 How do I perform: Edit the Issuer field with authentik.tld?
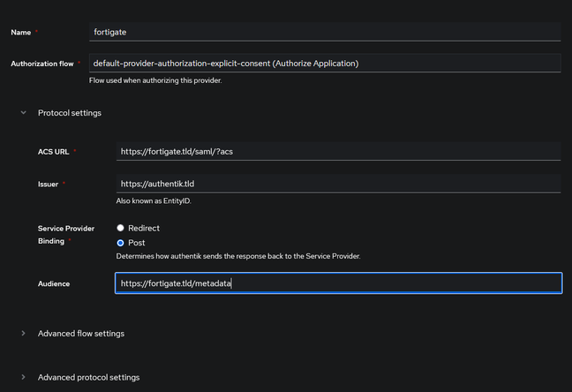coord(338,184)
